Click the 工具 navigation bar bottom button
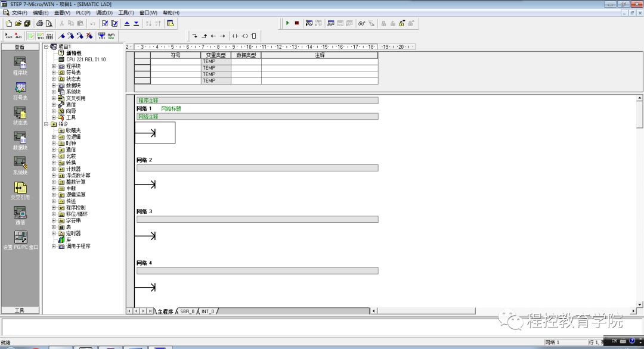 20,310
